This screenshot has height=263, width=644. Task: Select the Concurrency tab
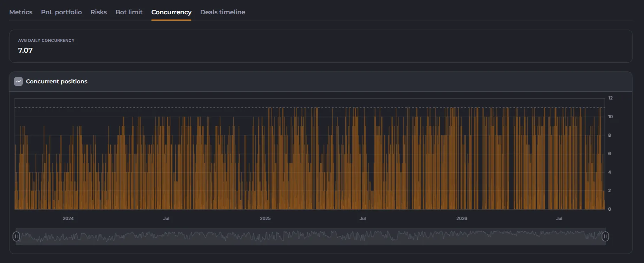click(171, 12)
